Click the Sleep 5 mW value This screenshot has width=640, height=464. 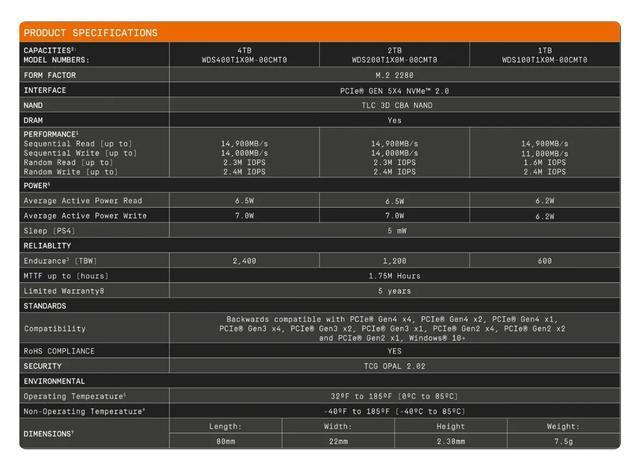click(394, 230)
